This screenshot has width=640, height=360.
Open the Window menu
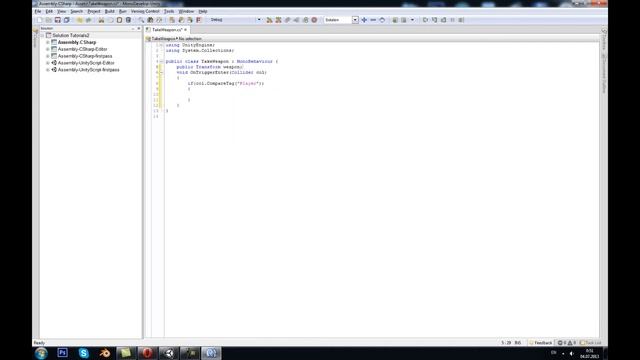pyautogui.click(x=186, y=11)
